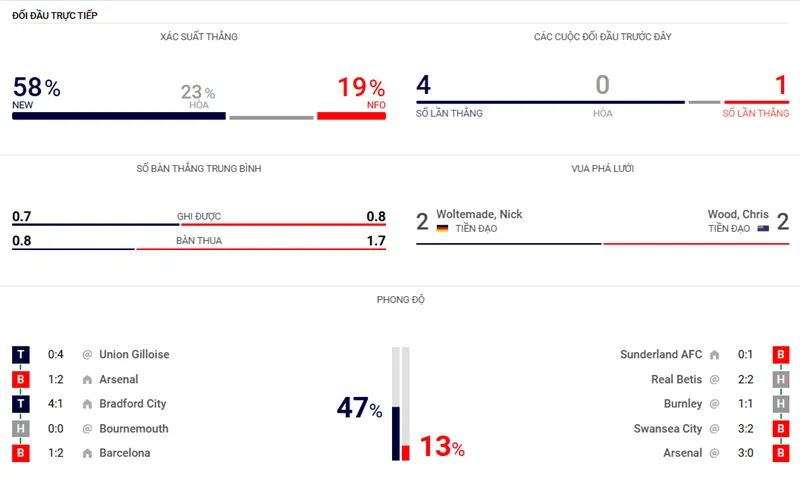Click the home icon beside Barcelona
800x478 pixels.
[87, 453]
